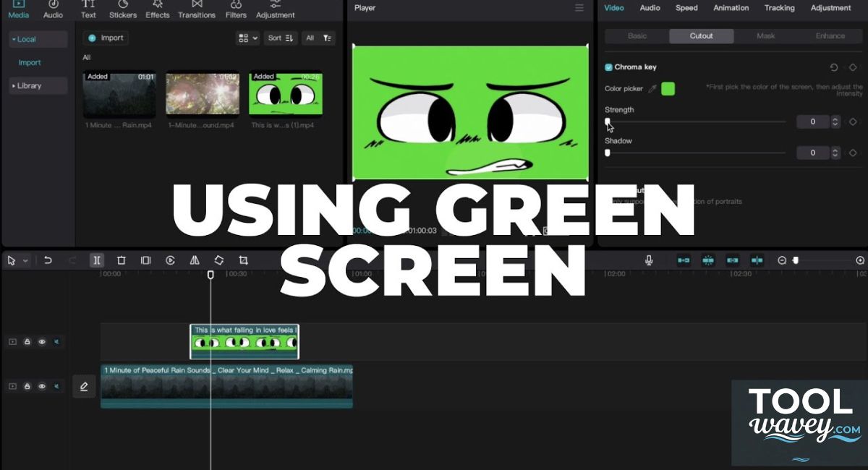The width and height of the screenshot is (868, 470).
Task: Click the Shadow value stepper arrows
Action: pos(835,153)
